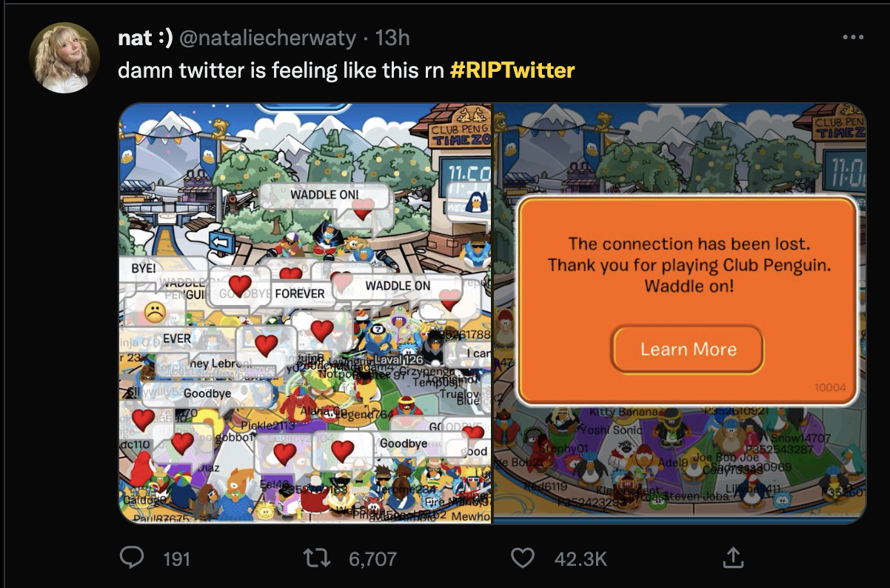Click the "WADDLE ON!" speech bubble at top

pyautogui.click(x=324, y=195)
